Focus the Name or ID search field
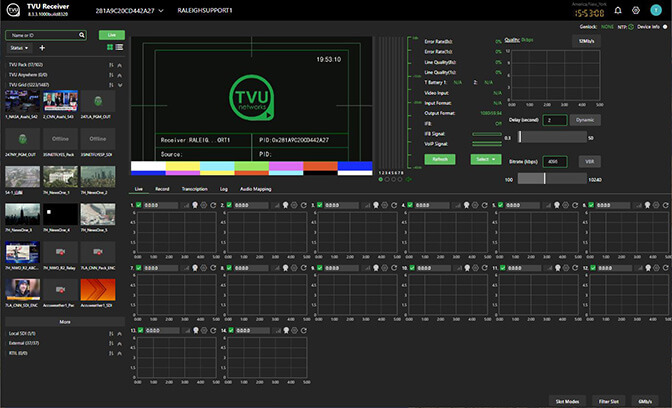 tap(45, 35)
